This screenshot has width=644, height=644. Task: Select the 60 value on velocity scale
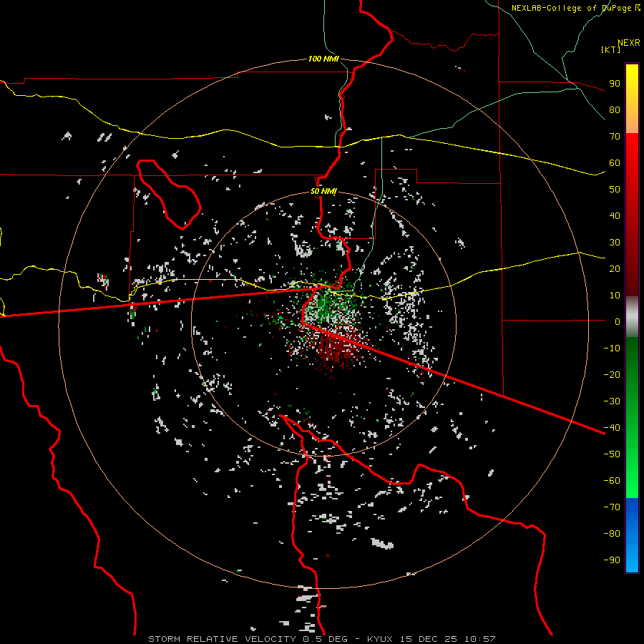(615, 162)
